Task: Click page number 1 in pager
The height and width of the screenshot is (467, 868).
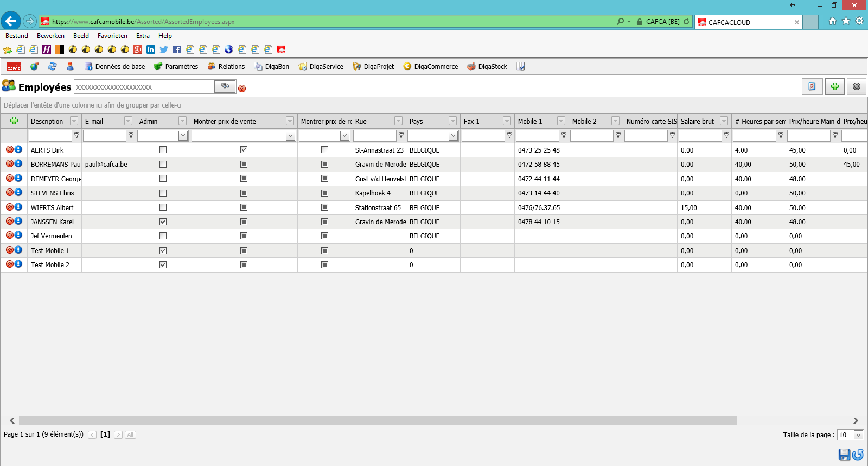Action: pos(105,434)
